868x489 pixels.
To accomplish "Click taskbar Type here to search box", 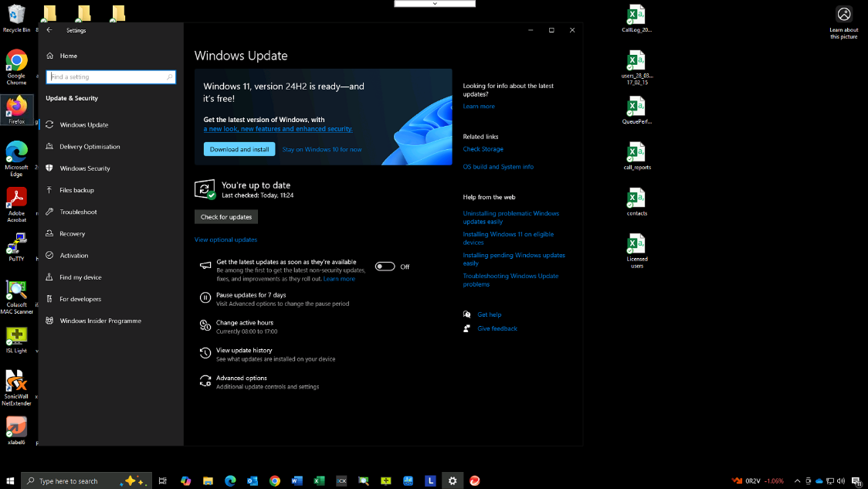I will (86, 481).
